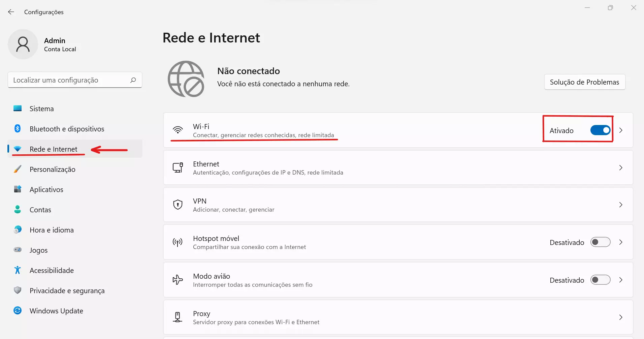Click the Wi-Fi signal icon
Image resolution: width=644 pixels, height=339 pixels.
click(x=178, y=130)
